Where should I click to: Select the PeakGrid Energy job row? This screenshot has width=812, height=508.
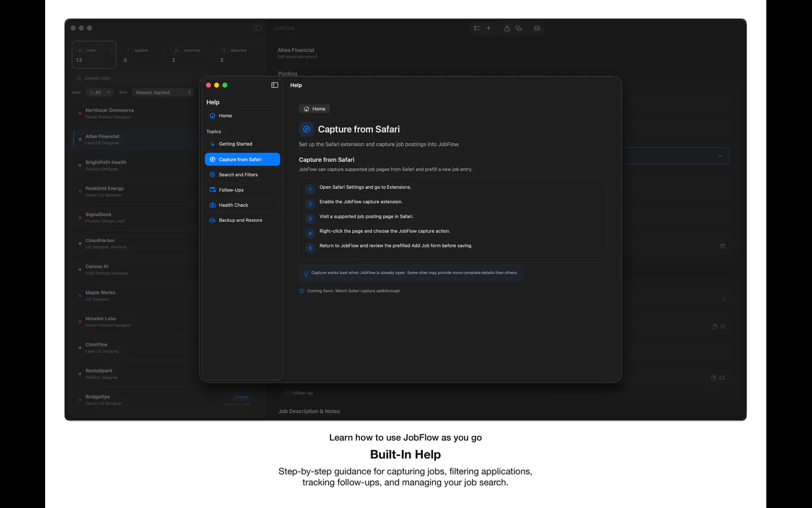pyautogui.click(x=135, y=191)
